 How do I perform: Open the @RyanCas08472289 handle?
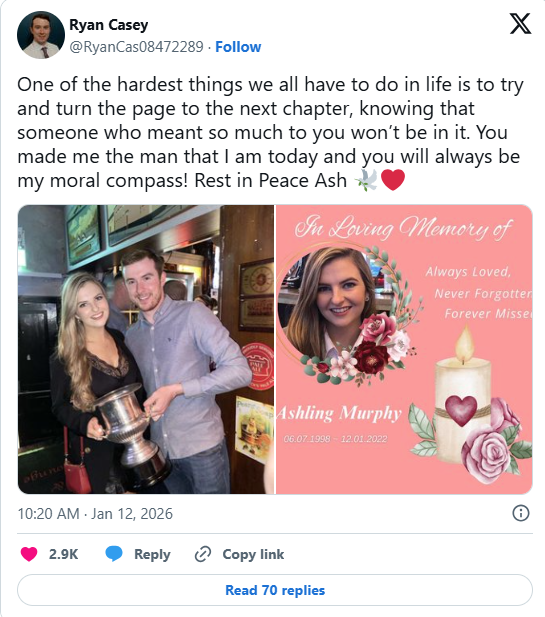(x=137, y=47)
